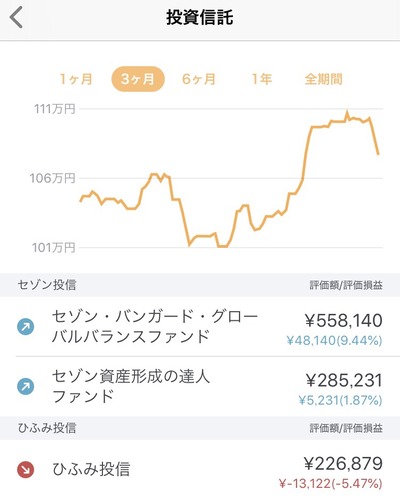400x498 pixels.
Task: Open セゾン資産形成の達人ファンド details
Action: 200,386
